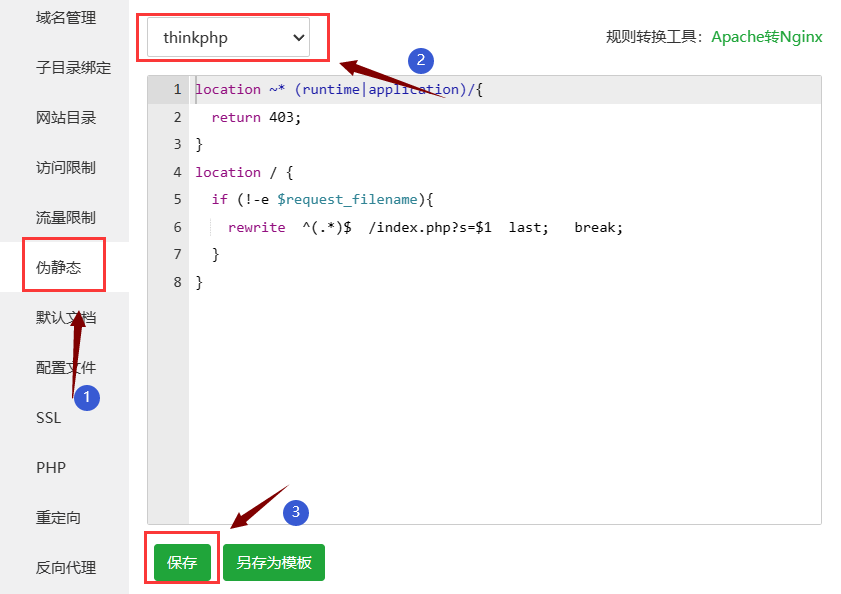Open the Apache转Nginx conversion tool link

coord(766,37)
